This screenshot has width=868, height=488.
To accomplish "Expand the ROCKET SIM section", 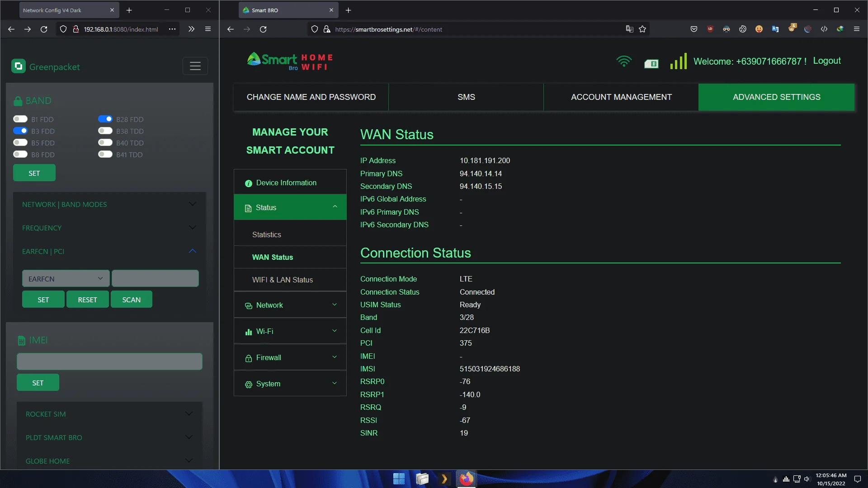I will (x=109, y=414).
